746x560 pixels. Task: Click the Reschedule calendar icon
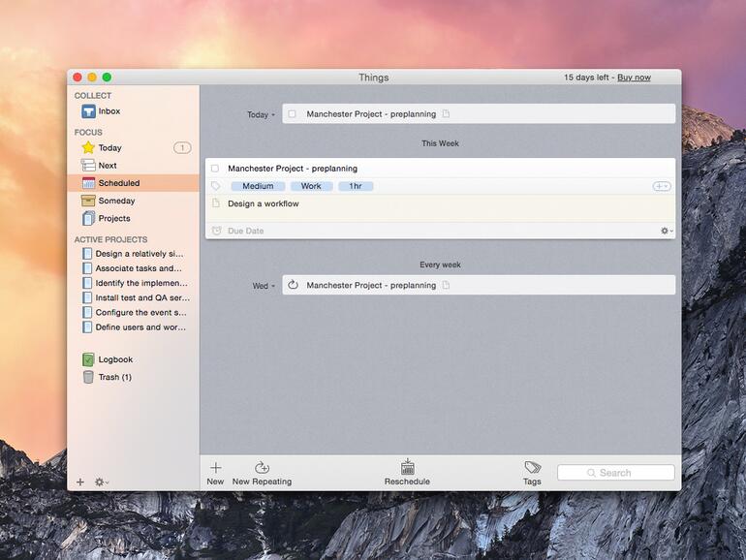click(x=407, y=467)
